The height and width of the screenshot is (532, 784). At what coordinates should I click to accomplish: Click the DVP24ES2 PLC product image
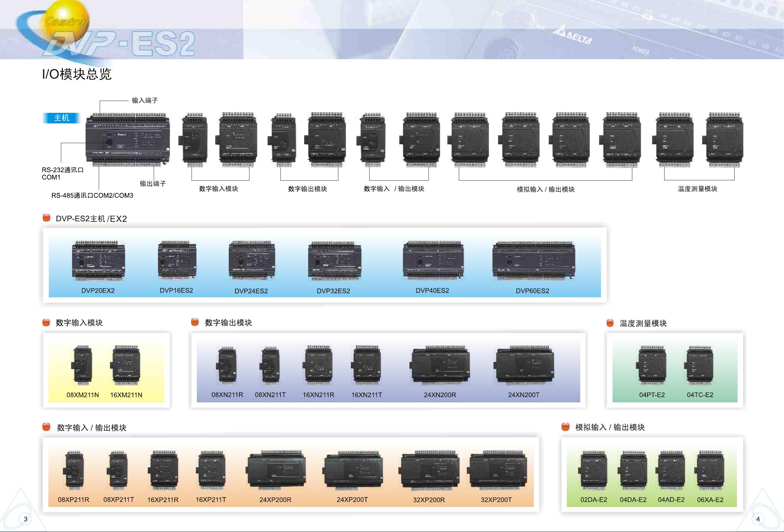click(252, 261)
